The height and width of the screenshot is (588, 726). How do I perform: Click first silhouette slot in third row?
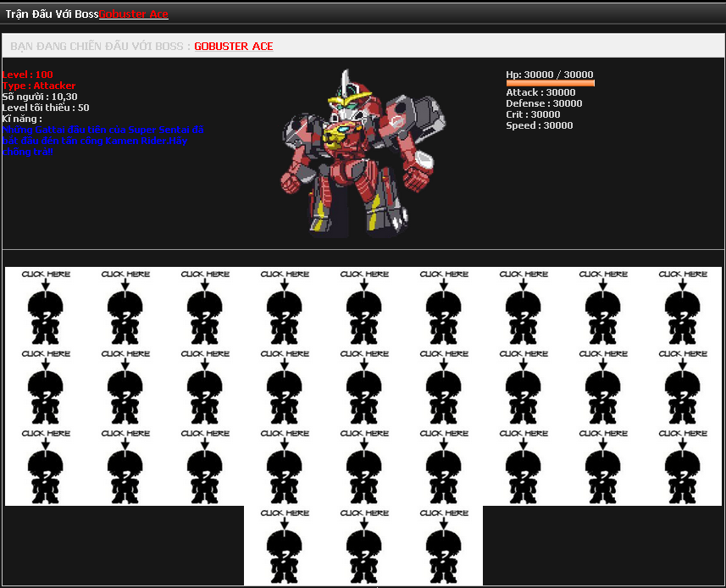click(x=46, y=466)
